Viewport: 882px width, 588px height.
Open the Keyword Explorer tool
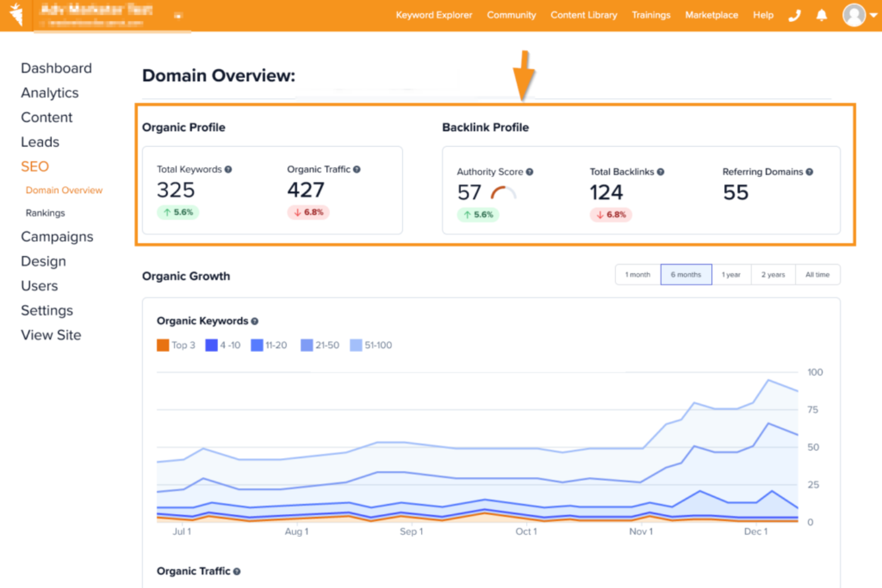click(x=434, y=15)
